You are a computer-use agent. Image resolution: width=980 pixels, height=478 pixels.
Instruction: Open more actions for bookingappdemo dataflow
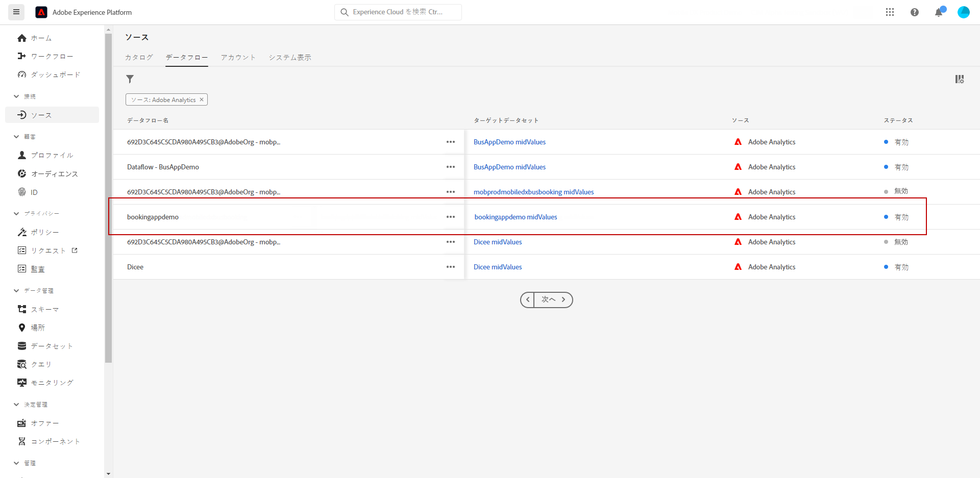tap(451, 217)
